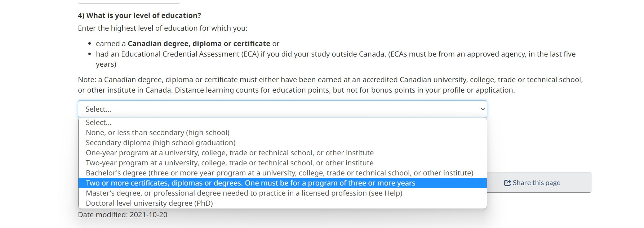Click the "Enter the highest level of education" line

[163, 28]
